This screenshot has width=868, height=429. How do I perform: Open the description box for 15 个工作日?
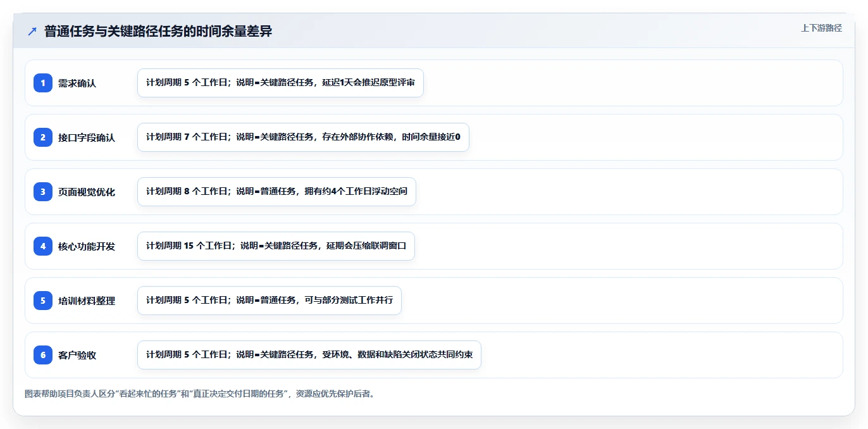point(276,246)
